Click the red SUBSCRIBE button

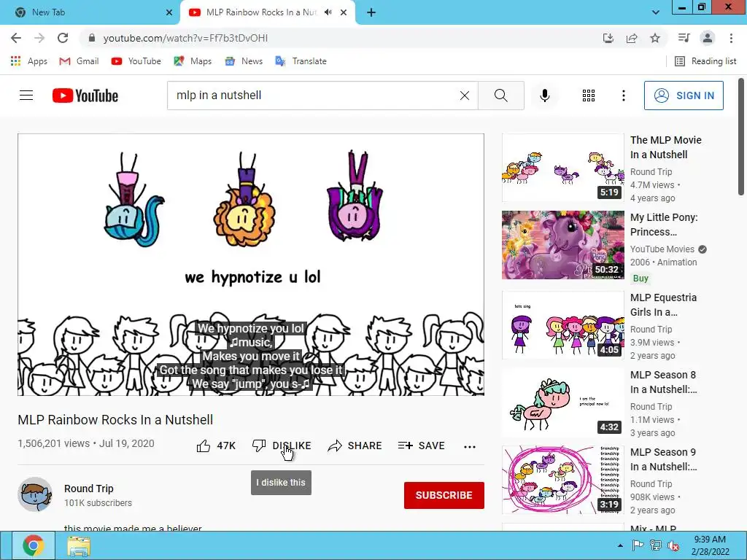pyautogui.click(x=444, y=495)
